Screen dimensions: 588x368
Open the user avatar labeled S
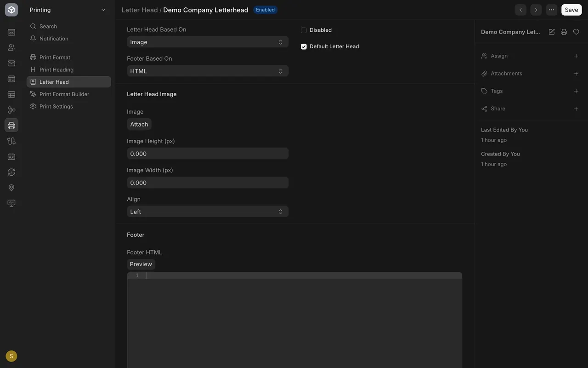point(11,356)
